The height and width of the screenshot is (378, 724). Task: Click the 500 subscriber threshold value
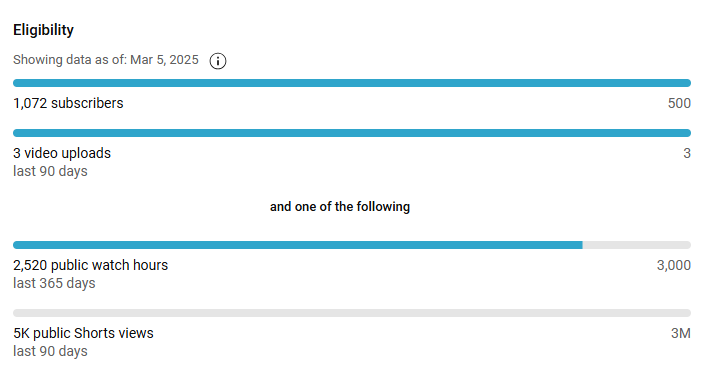tap(679, 103)
